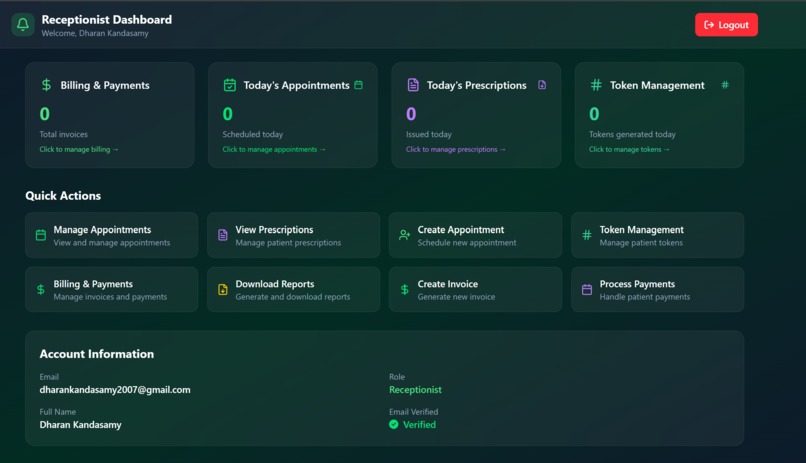Screen dimensions: 806x463
Task: Click the 'Receptionist' role value
Action: coord(415,390)
